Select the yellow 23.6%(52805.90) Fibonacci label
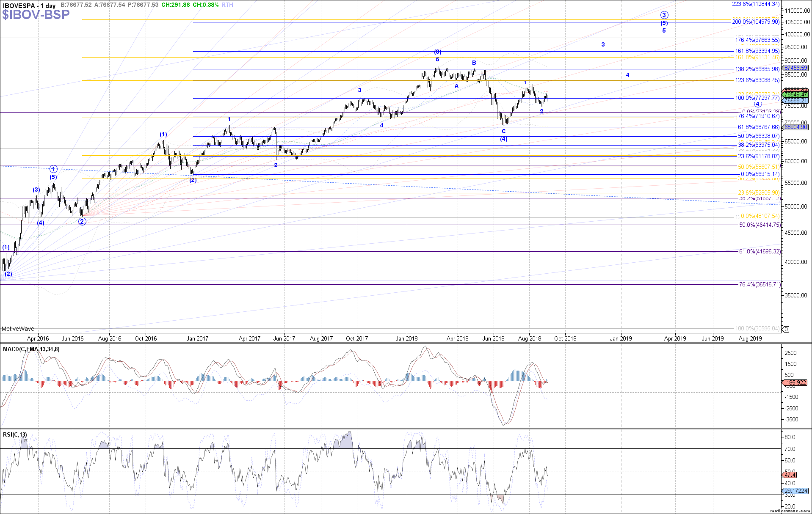The image size is (812, 514). coord(759,192)
